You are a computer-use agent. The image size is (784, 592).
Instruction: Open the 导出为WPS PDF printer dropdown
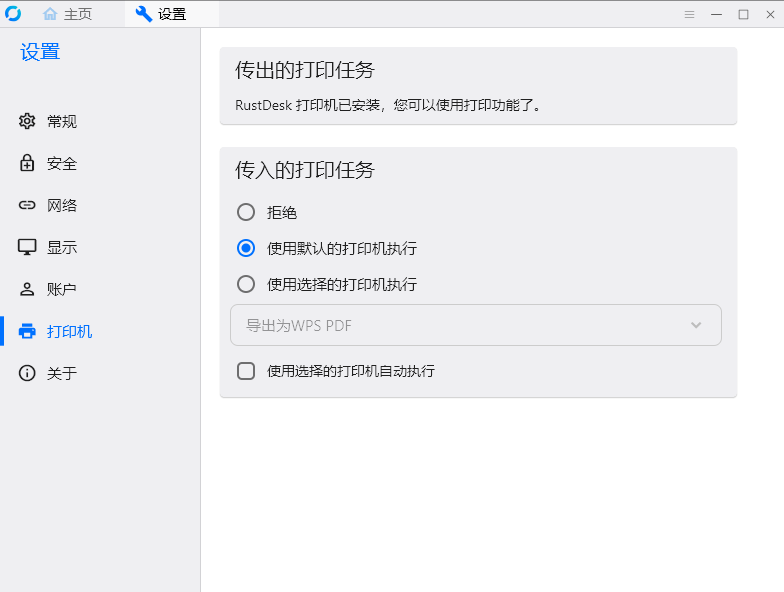click(x=476, y=325)
